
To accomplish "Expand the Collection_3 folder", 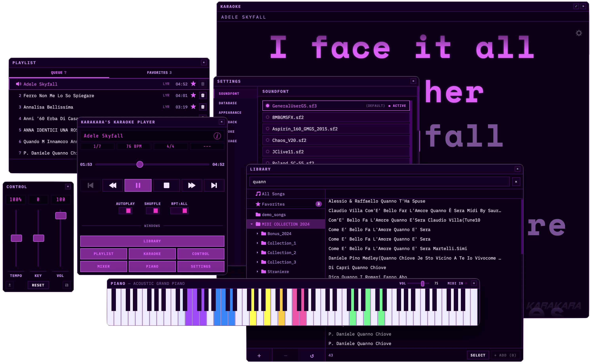I will 257,262.
